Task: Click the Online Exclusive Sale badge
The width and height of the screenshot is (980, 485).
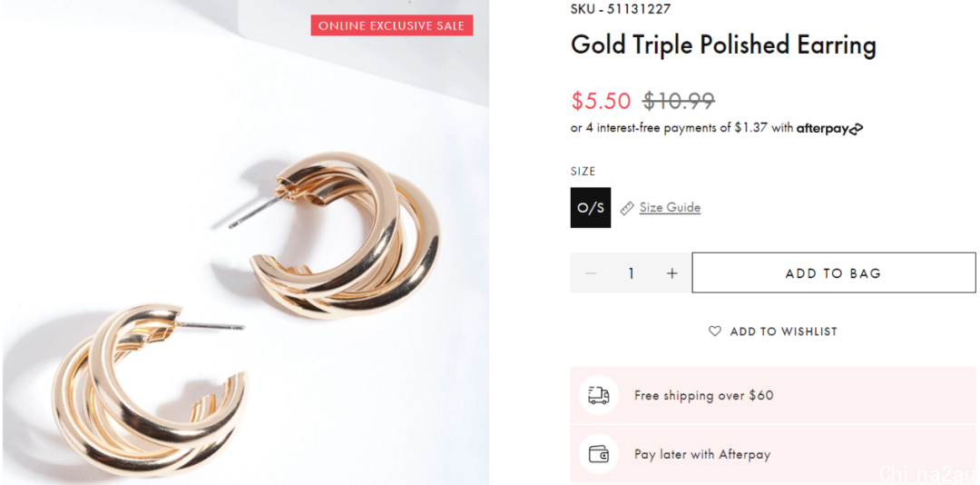Action: 392,25
